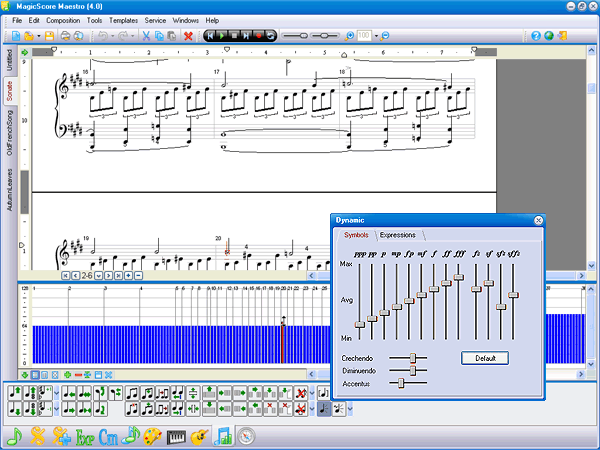The width and height of the screenshot is (600, 450).
Task: Toggle the bracketed note [♩] button
Action: [x=324, y=393]
